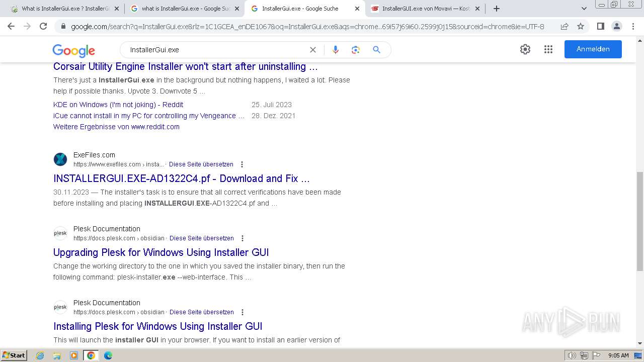Open 'KDE on Windows (I'm not joking)' link
Image resolution: width=644 pixels, height=362 pixels.
118,105
